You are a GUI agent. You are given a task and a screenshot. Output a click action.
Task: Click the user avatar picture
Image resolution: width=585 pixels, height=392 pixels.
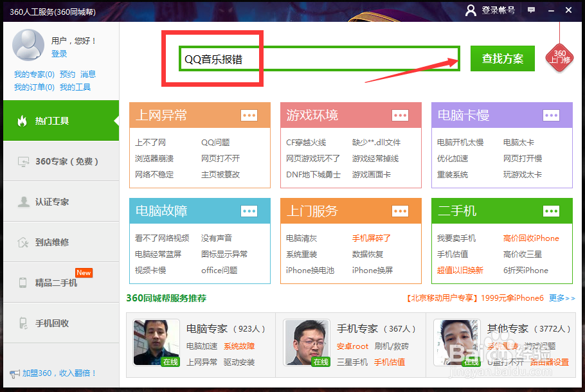[x=28, y=45]
